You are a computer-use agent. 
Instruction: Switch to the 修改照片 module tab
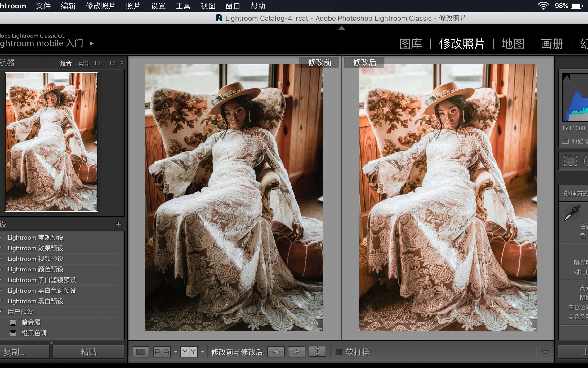click(x=462, y=44)
